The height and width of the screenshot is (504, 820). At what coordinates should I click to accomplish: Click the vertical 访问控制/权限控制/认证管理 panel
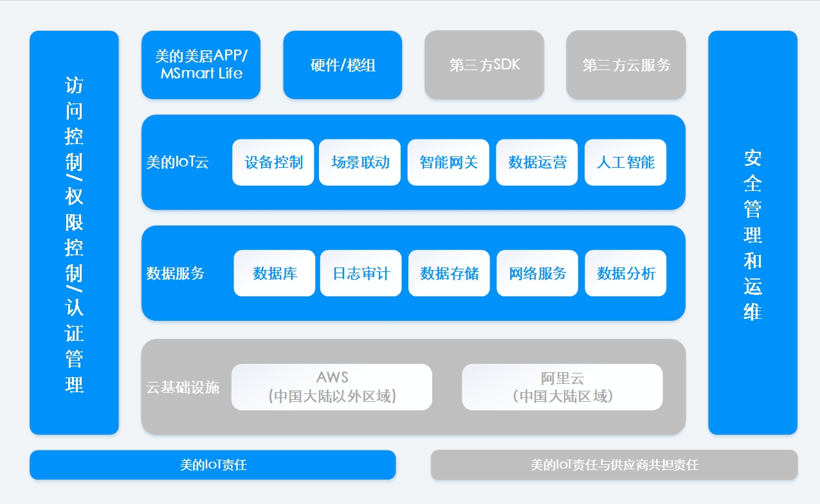[74, 233]
